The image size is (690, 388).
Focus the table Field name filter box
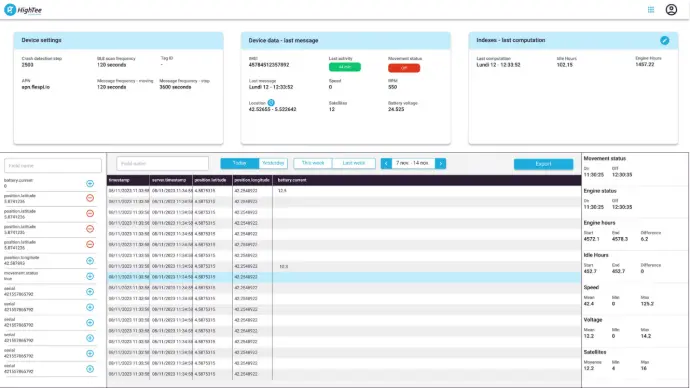[162, 164]
